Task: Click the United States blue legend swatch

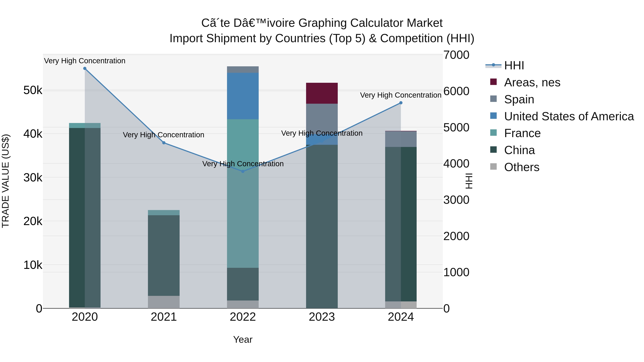Action: (494, 116)
